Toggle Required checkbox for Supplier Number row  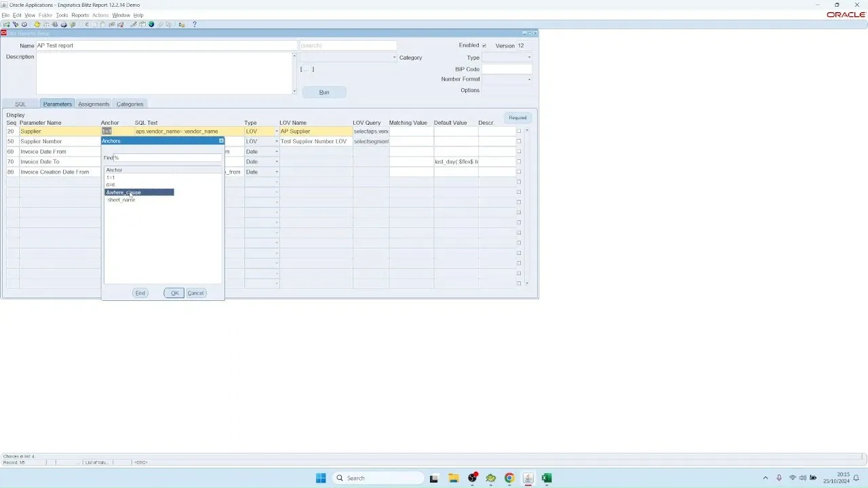click(519, 142)
